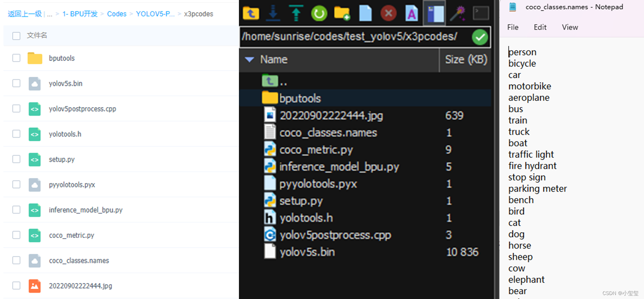Select the bputools folder in SFTP list
644x299 pixels.
click(x=299, y=98)
